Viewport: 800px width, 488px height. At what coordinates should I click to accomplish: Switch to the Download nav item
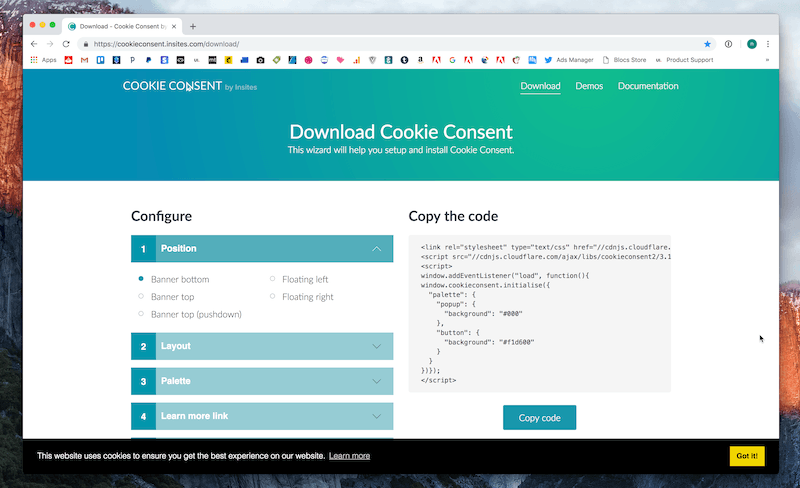(x=540, y=86)
